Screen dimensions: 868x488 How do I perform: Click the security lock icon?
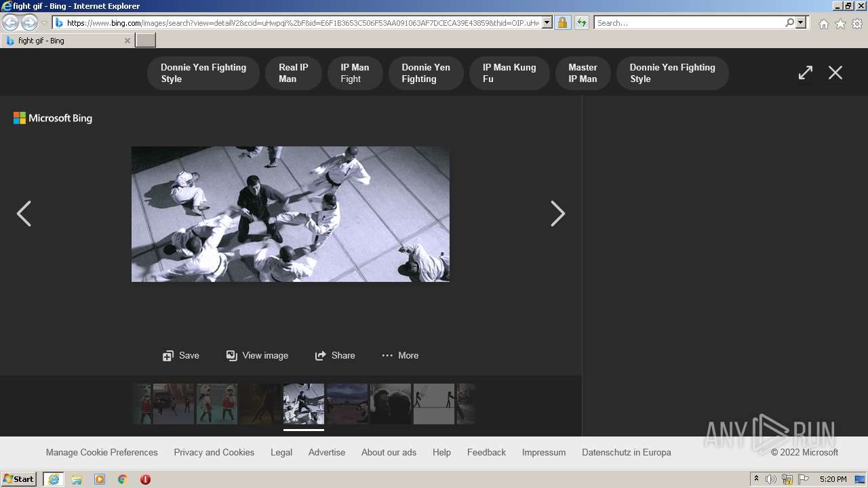pos(562,23)
